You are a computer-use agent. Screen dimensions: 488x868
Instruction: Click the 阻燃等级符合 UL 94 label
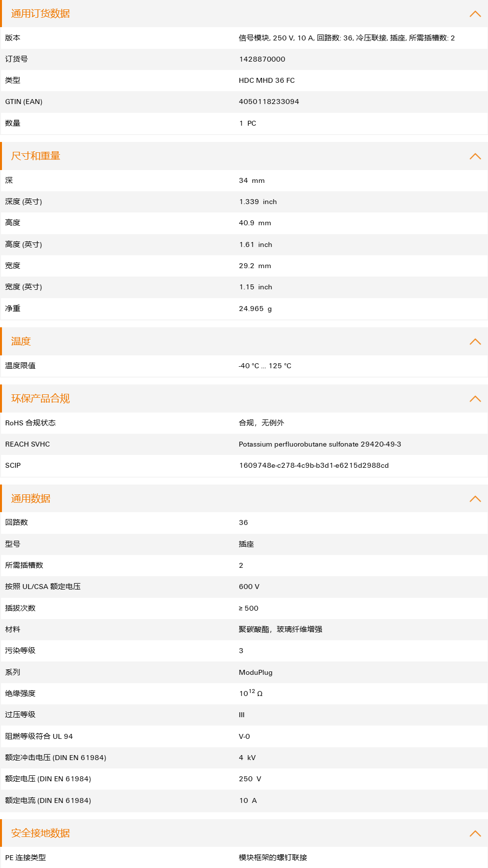(39, 736)
